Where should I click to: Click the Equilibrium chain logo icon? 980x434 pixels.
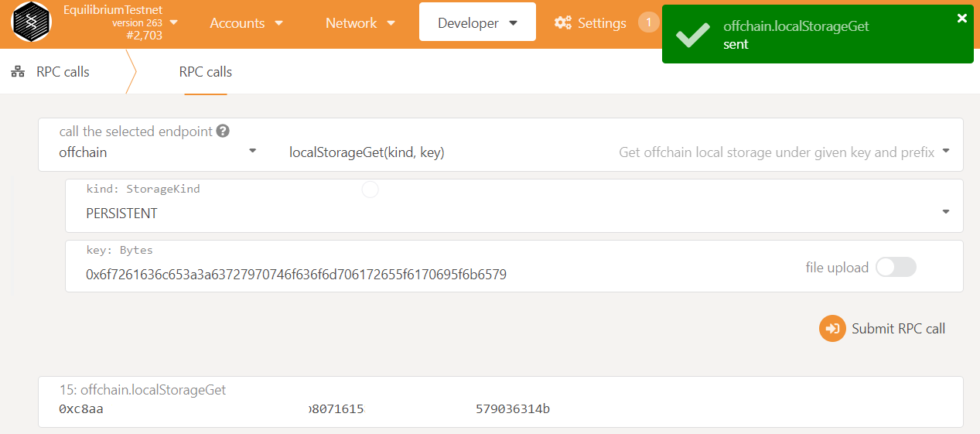[x=31, y=22]
